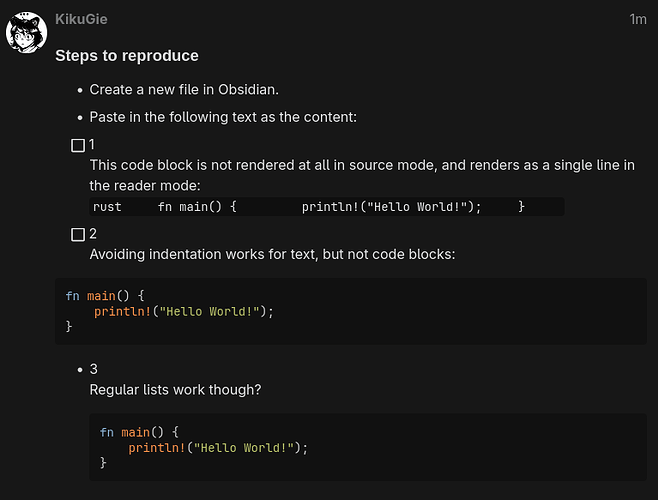Image resolution: width=658 pixels, height=500 pixels.
Task: Click the 'Create a new file in Obsidian' line
Action: 183,90
